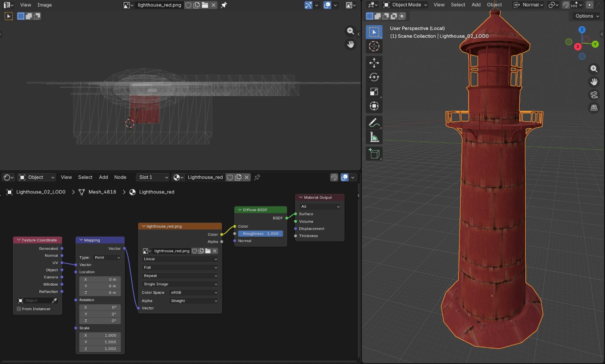Open Object menu in 3D viewport

pos(494,5)
